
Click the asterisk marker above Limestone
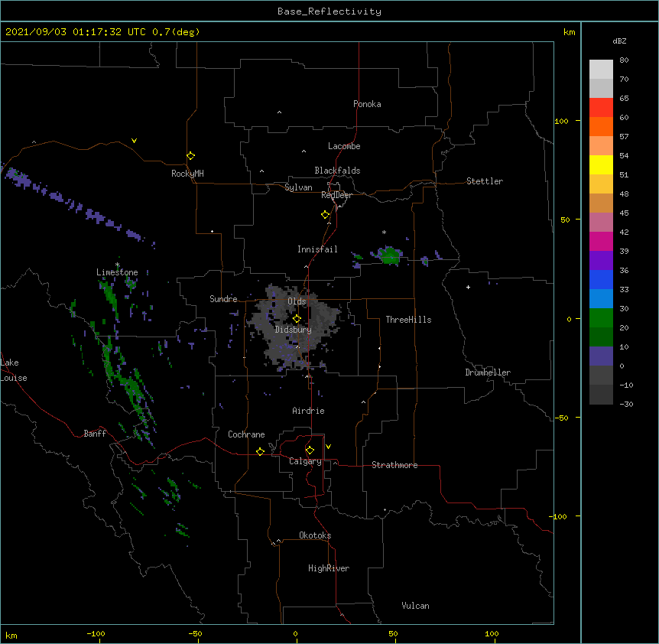pos(118,265)
